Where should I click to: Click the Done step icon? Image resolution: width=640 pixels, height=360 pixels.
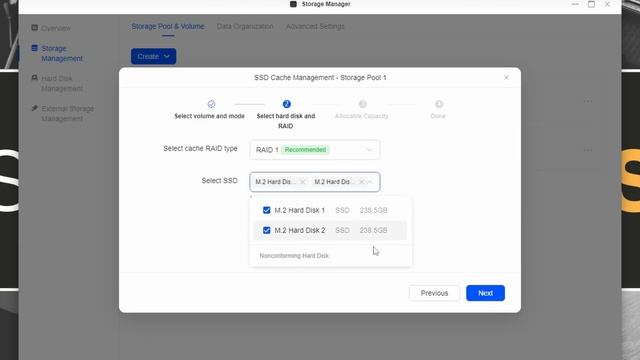click(439, 104)
